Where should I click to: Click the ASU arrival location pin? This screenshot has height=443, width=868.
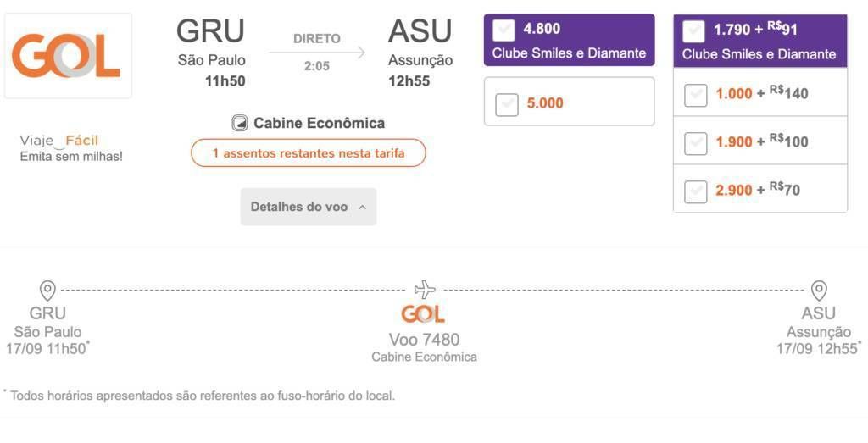[x=819, y=291]
